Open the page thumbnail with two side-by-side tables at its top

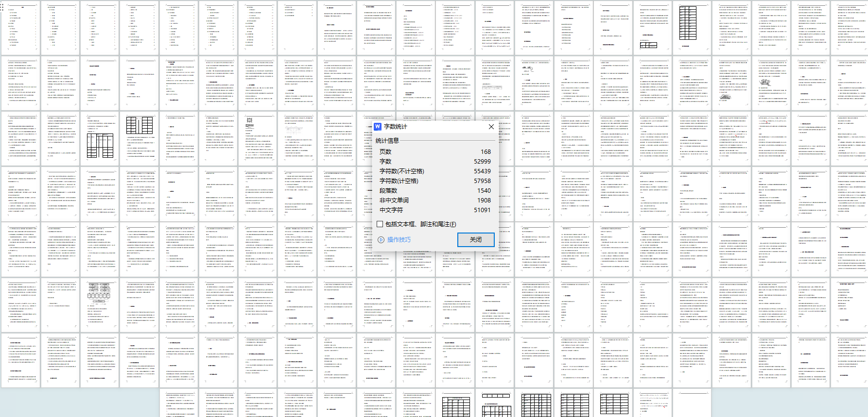pyautogui.click(x=139, y=138)
